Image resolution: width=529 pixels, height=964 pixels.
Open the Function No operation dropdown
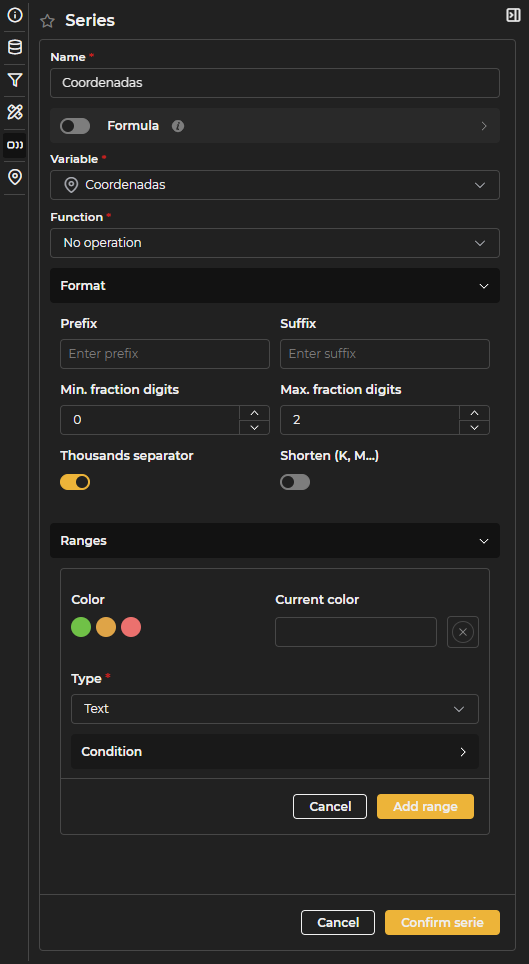(275, 243)
